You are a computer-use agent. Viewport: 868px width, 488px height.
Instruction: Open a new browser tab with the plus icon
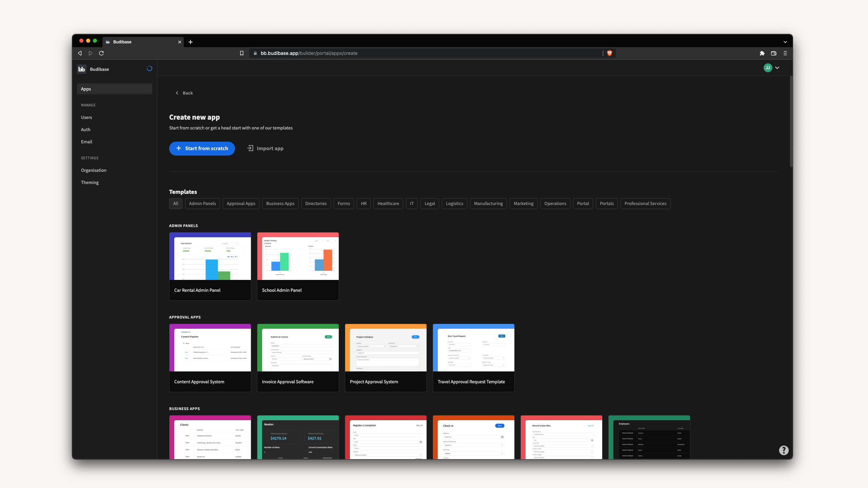190,42
